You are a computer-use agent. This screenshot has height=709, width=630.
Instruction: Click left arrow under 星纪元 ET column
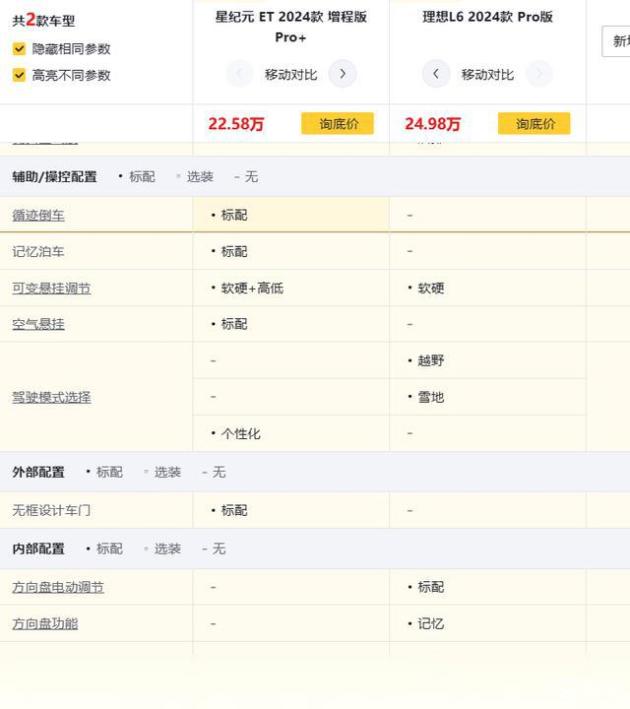(240, 74)
